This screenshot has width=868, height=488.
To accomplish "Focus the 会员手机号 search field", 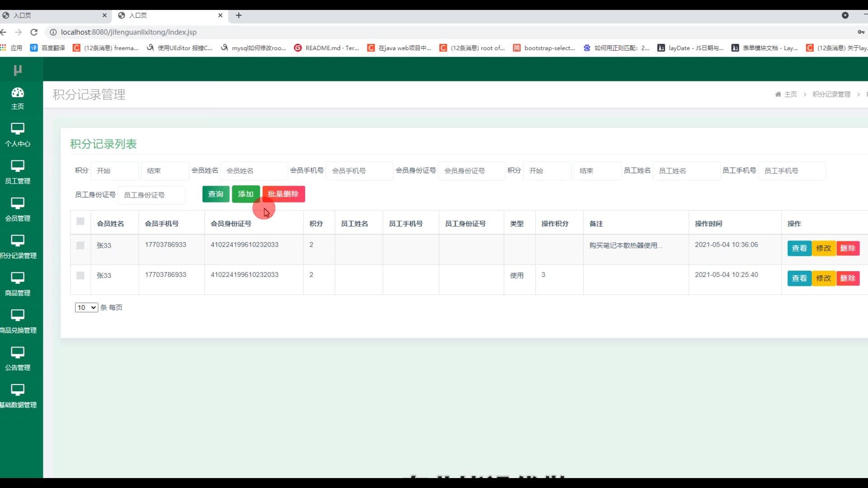I will [x=359, y=171].
